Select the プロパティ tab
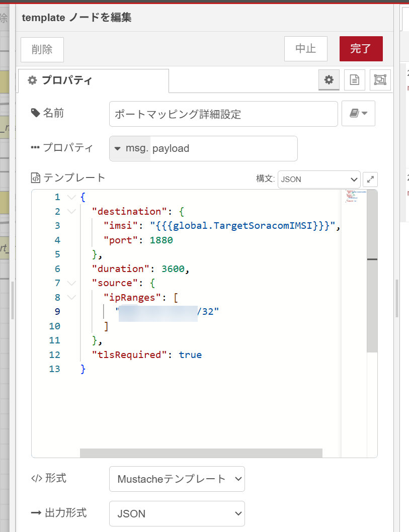This screenshot has height=532, width=409. point(93,80)
